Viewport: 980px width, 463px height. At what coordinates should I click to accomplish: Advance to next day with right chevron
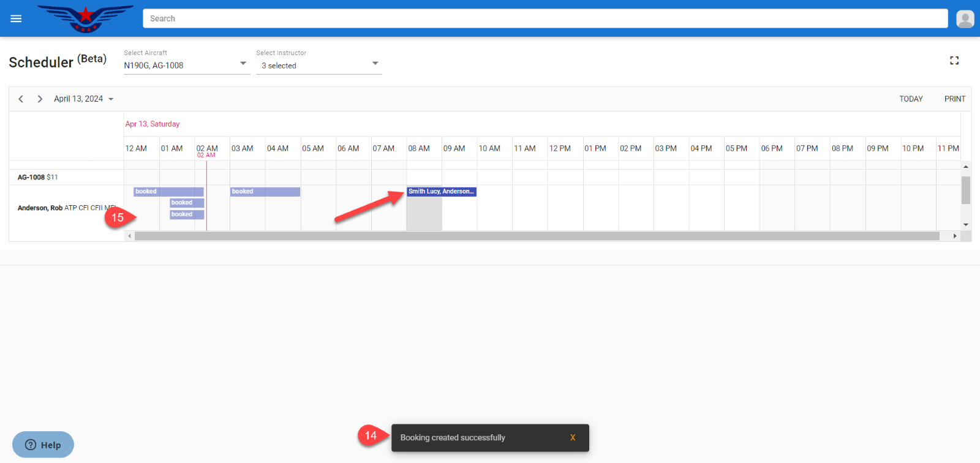[40, 99]
